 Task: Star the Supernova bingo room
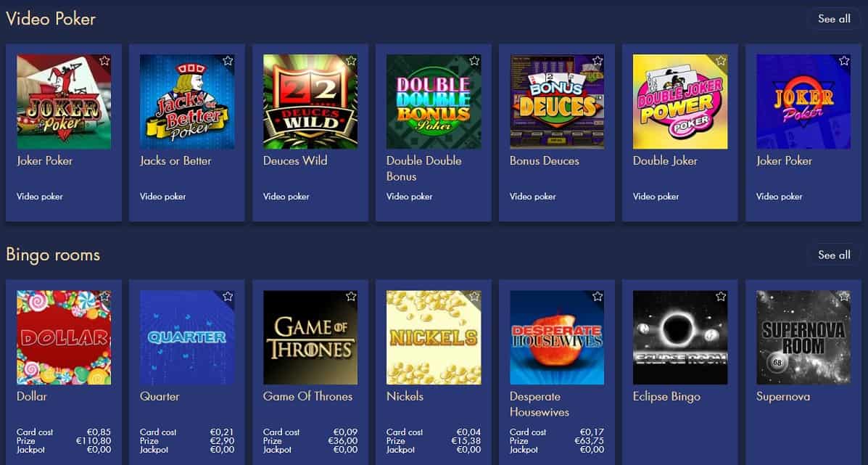coord(844,297)
